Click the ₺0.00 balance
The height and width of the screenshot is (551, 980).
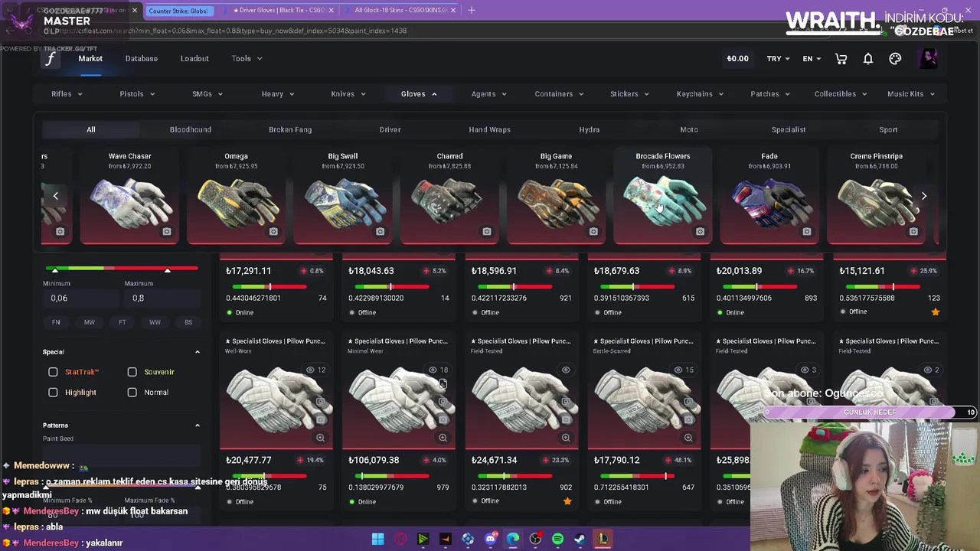[x=737, y=59]
